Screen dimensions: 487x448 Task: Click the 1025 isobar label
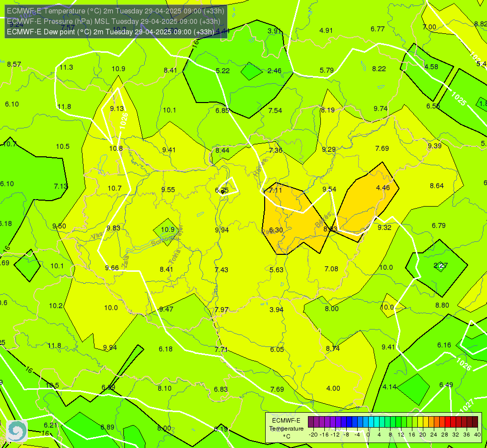point(459,99)
